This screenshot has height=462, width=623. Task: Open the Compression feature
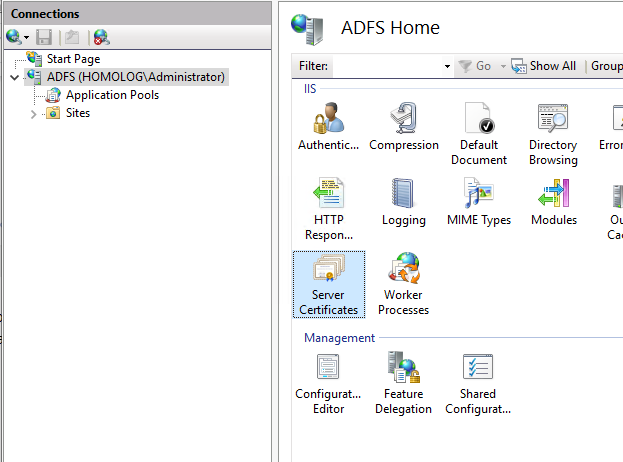pyautogui.click(x=404, y=127)
